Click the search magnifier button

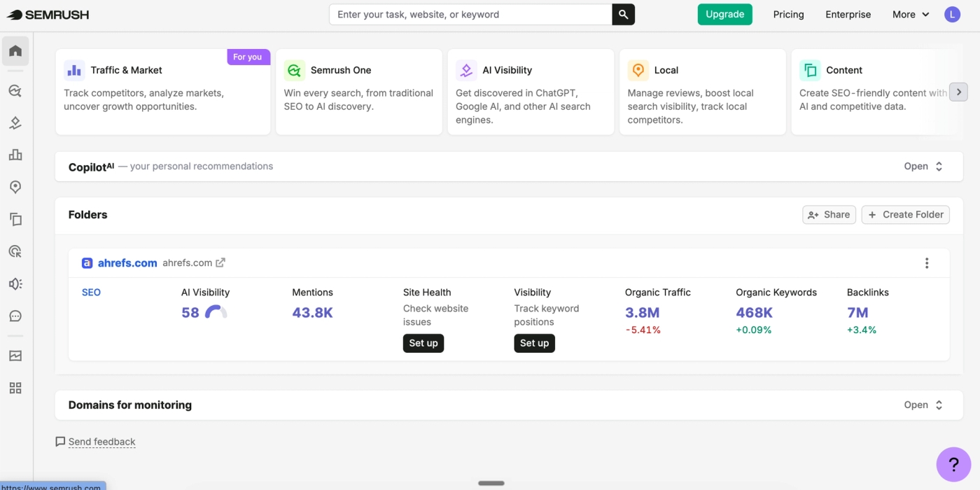tap(623, 15)
